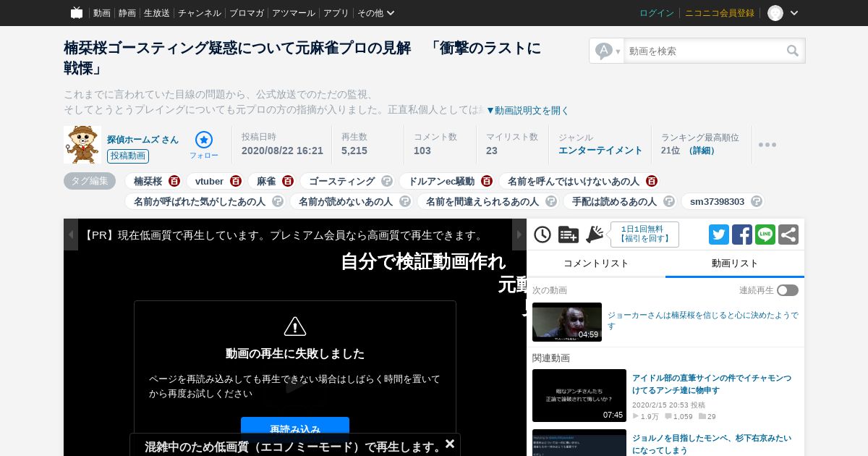Click the watch-later clock icon

pos(542,235)
